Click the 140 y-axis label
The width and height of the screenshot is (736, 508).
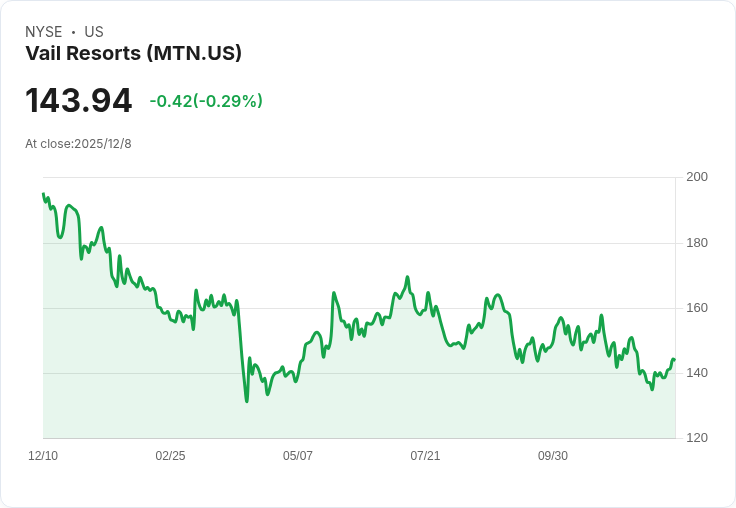tap(696, 373)
